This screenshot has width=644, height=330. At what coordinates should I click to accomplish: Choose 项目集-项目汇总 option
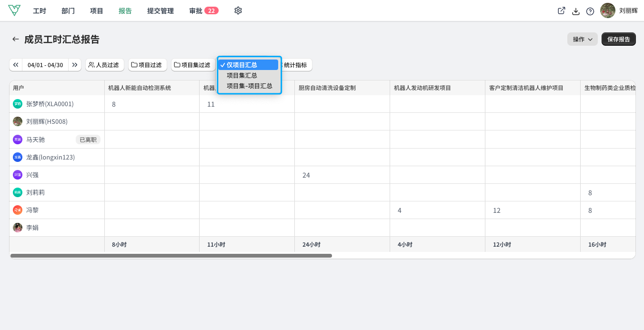click(x=249, y=86)
